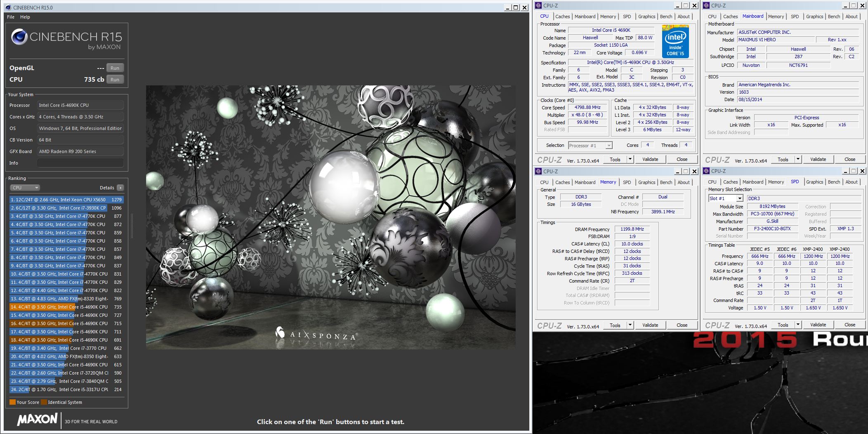Click Validate in CPU-Z Mainboard window
Image resolution: width=868 pixels, height=434 pixels.
(818, 159)
